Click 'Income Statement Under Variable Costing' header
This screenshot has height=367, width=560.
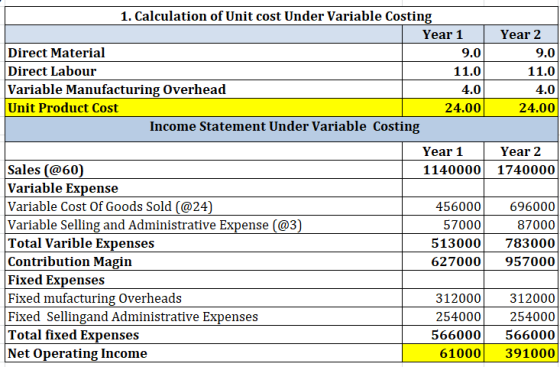click(281, 129)
